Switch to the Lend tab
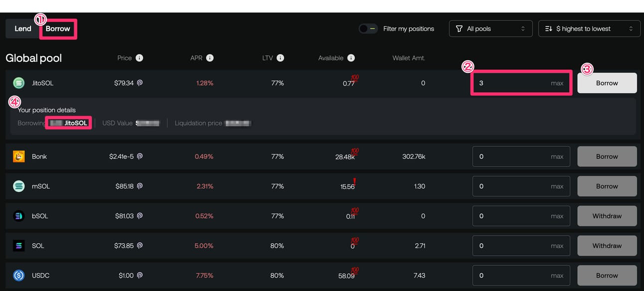 [x=22, y=29]
